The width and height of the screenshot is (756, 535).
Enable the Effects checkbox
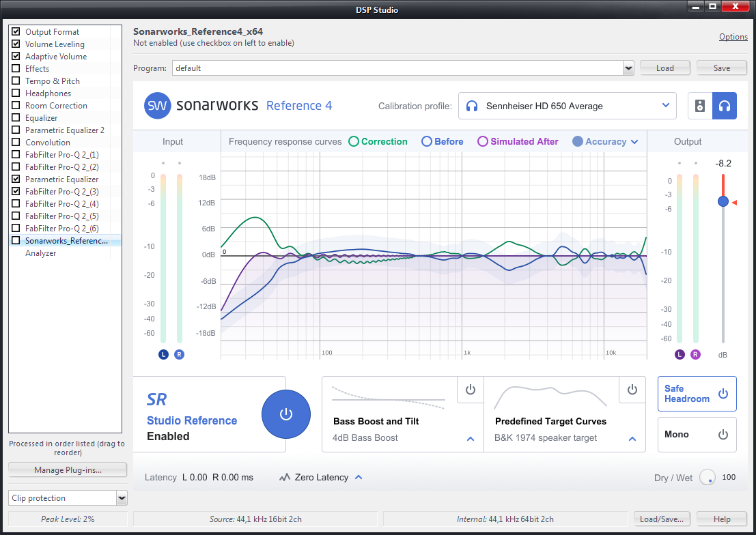(x=16, y=68)
